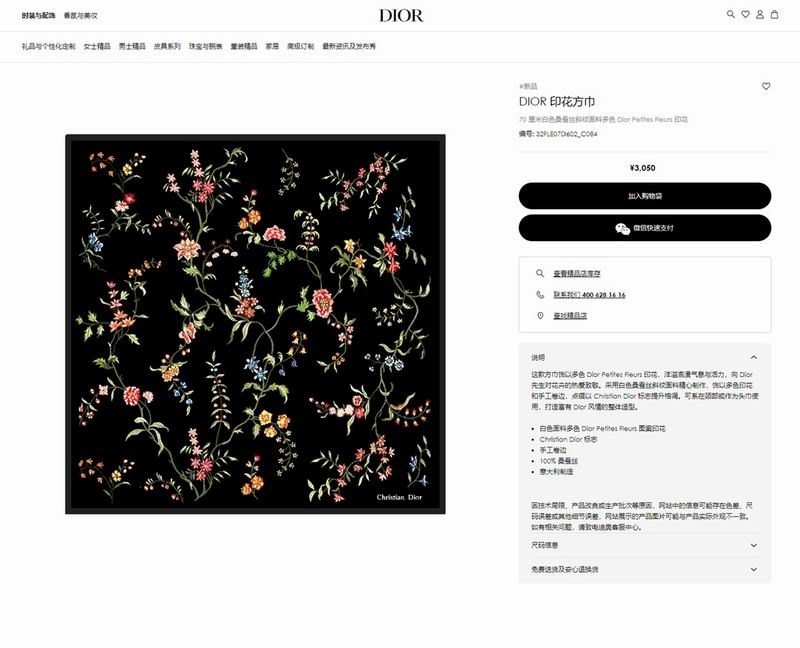Open the search magnifier icon in header
This screenshot has height=648, width=800.
[731, 14]
